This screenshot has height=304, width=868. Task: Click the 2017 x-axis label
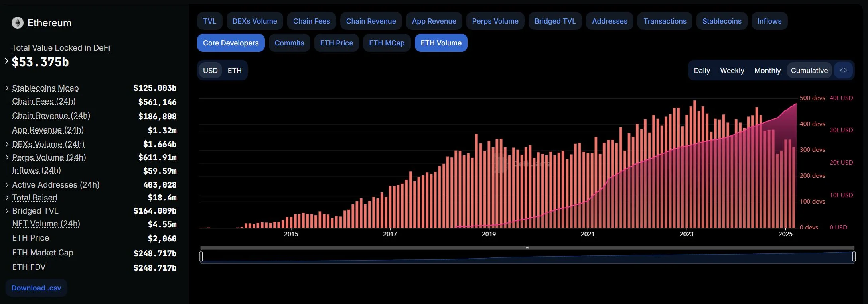[x=390, y=234]
